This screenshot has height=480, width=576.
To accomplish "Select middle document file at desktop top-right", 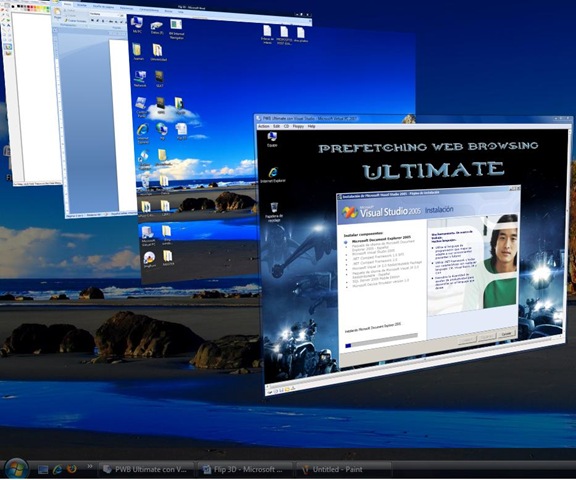I will point(284,35).
